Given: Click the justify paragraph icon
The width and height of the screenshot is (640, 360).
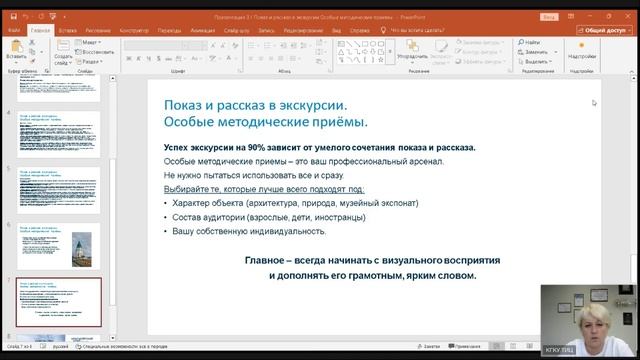Looking at the screenshot, I should (x=280, y=59).
